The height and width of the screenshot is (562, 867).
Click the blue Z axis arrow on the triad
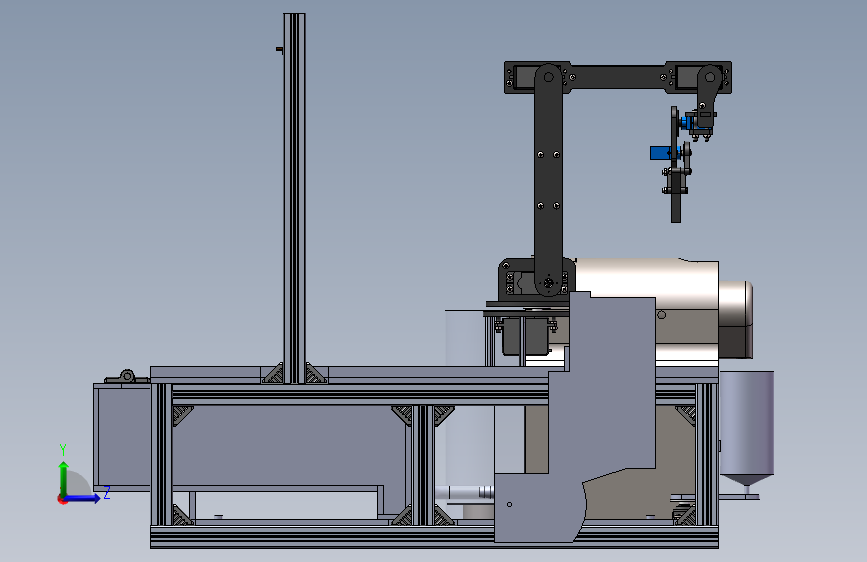coord(83,499)
